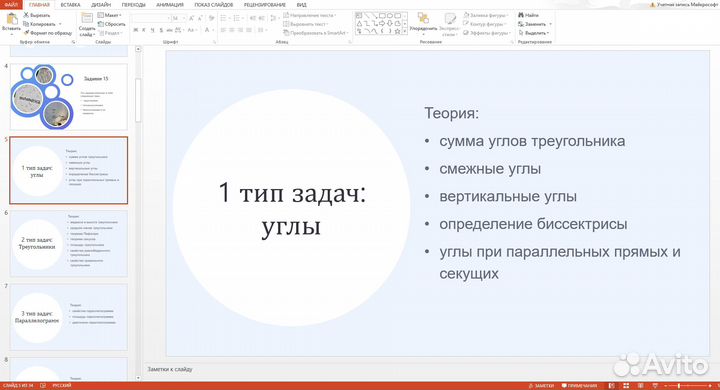Expand the Paste options arrow
Viewport: 720px width, 390px height.
pyautogui.click(x=11, y=34)
